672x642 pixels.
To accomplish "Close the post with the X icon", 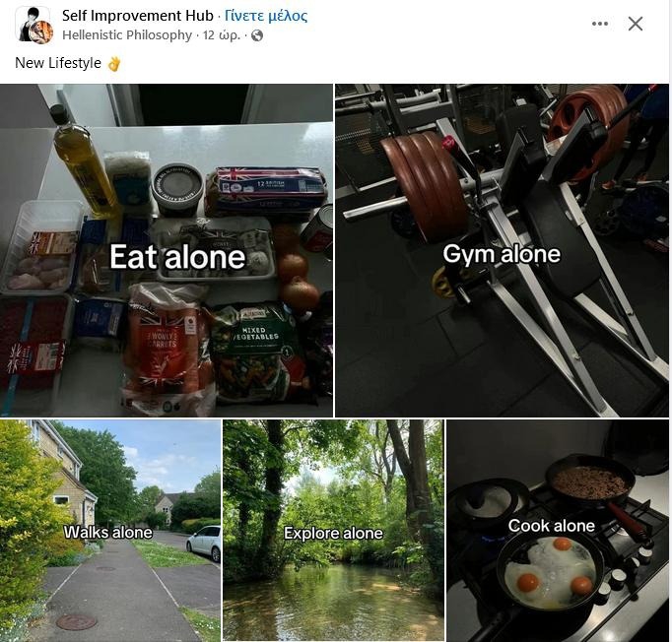I will (636, 24).
